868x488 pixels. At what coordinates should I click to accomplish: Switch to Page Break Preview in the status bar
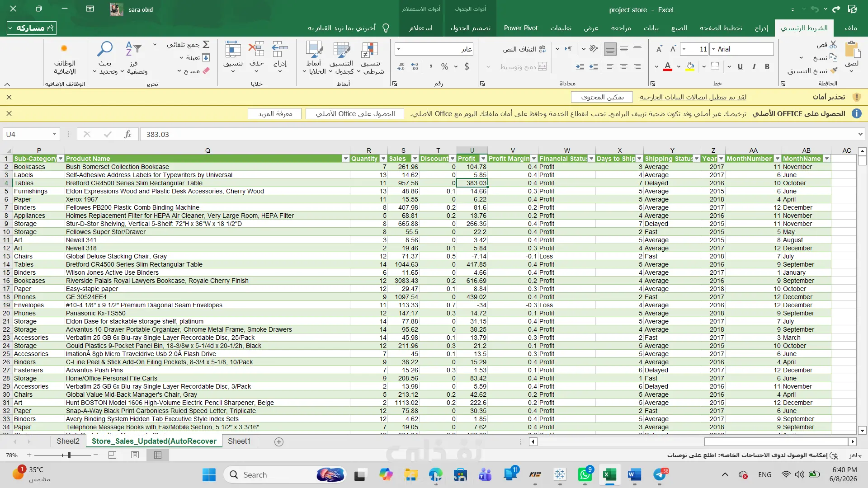(x=112, y=455)
